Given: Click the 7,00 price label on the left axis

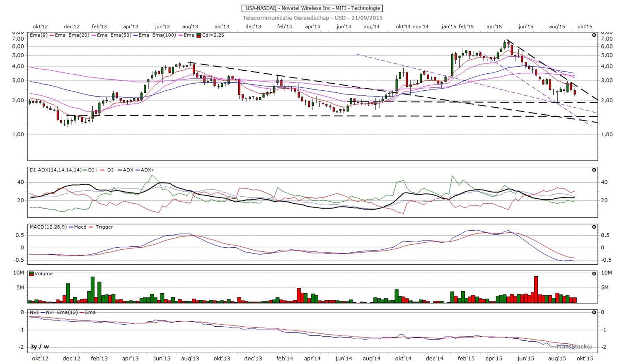Looking at the screenshot, I should point(18,39).
